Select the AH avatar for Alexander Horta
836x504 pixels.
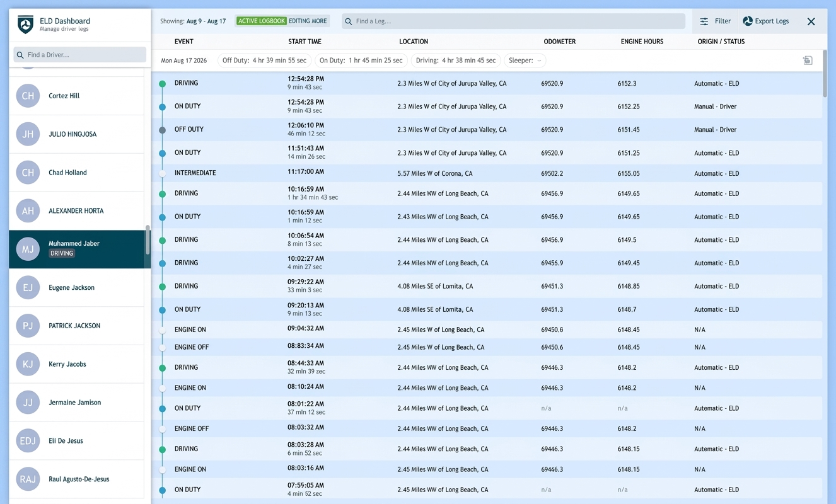28,211
